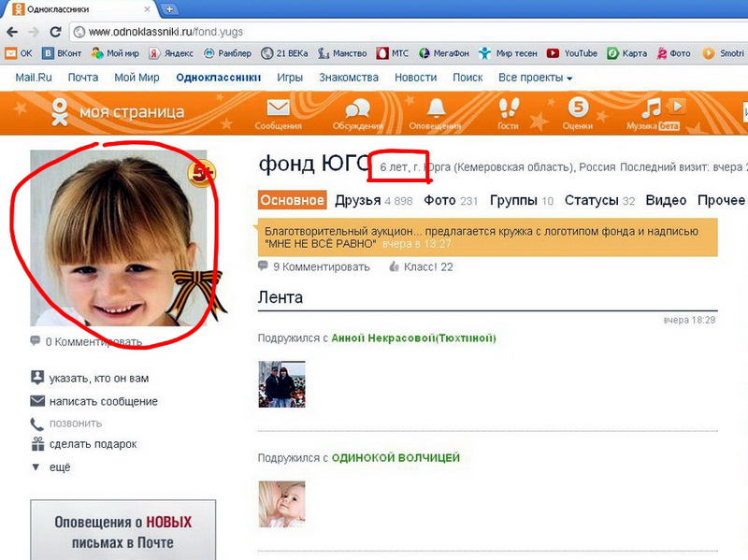Image resolution: width=748 pixels, height=560 pixels.
Task: Click the Класс! like button
Action: click(x=427, y=266)
